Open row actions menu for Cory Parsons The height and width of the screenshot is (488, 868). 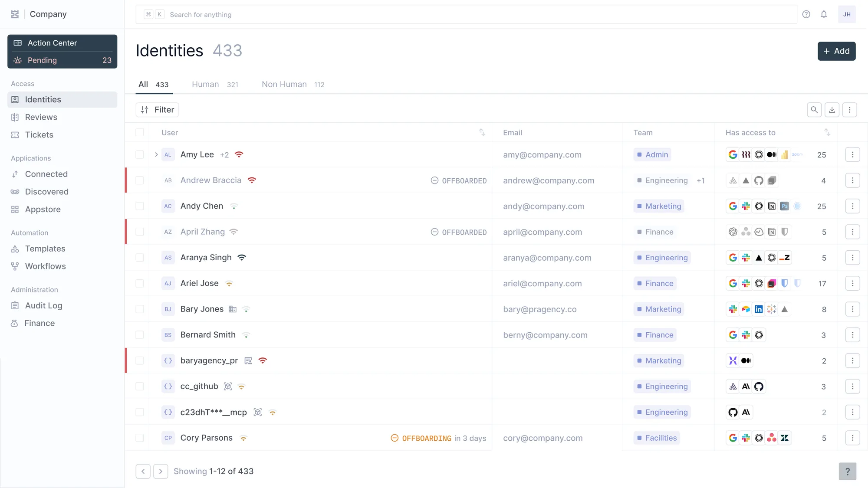coord(852,438)
